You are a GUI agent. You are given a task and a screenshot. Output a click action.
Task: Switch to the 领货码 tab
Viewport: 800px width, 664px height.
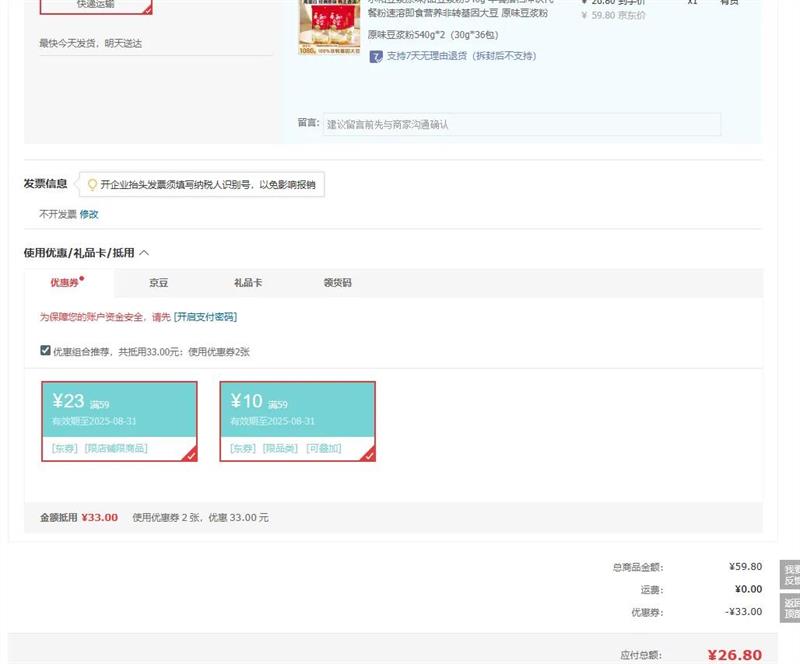pyautogui.click(x=337, y=283)
